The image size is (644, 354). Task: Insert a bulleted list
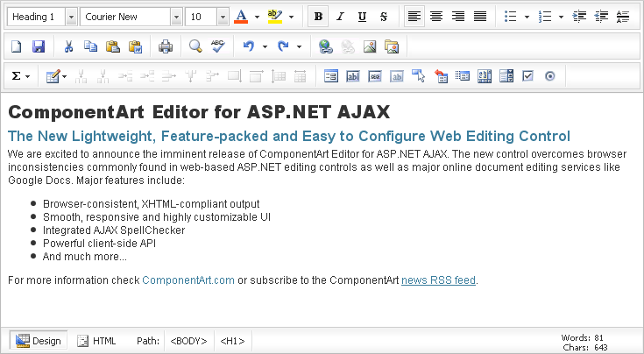click(x=510, y=17)
